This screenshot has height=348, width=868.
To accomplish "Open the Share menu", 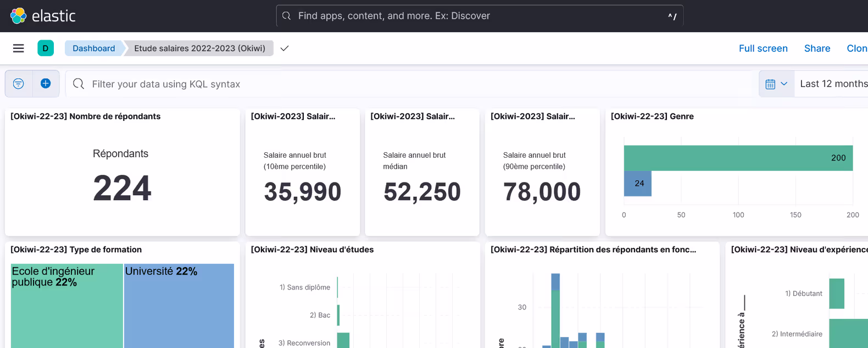I will click(817, 48).
